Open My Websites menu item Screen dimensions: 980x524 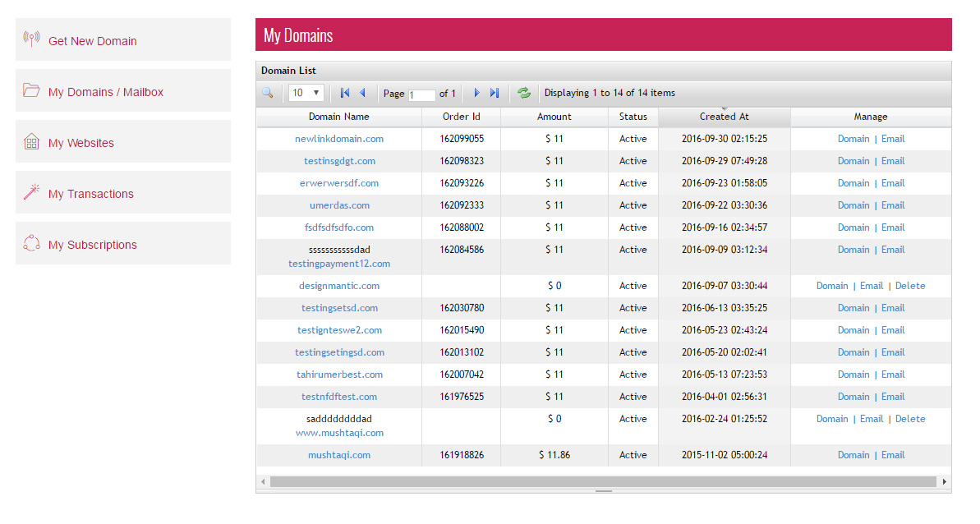(81, 143)
